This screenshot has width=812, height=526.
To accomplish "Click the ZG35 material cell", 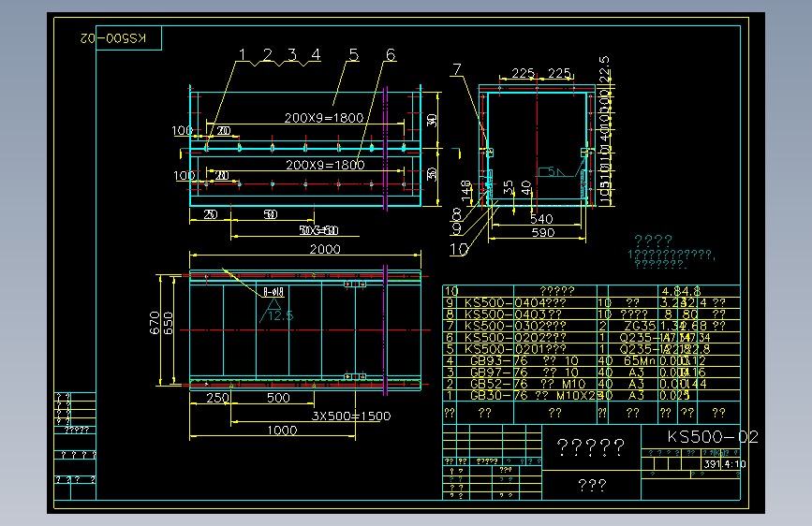I will (x=640, y=326).
